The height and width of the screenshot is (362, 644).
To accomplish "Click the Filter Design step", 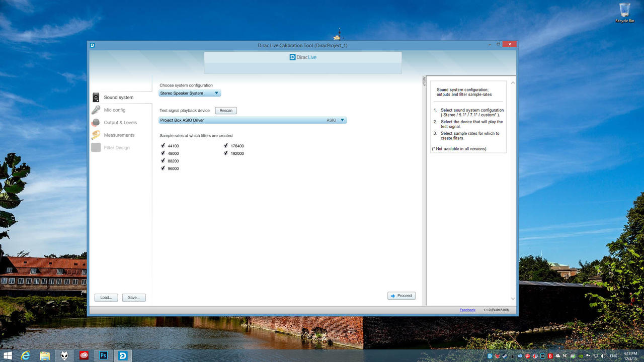I will click(x=117, y=148).
